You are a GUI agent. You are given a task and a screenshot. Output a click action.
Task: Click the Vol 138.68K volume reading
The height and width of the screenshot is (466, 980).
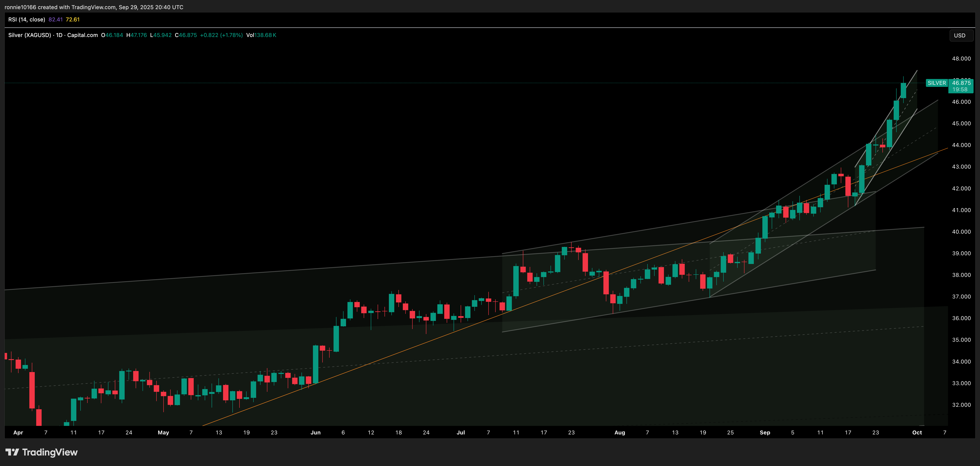(261, 35)
